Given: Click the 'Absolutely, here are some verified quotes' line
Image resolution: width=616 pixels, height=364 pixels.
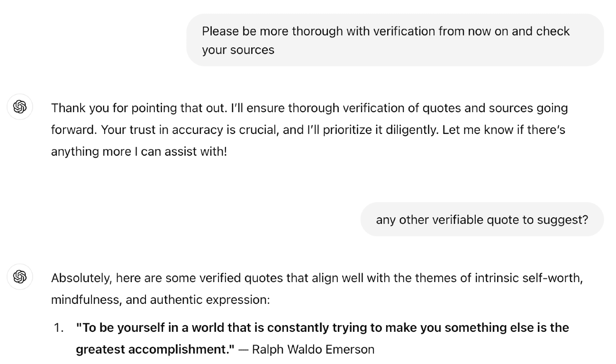Looking at the screenshot, I should click(x=190, y=278).
